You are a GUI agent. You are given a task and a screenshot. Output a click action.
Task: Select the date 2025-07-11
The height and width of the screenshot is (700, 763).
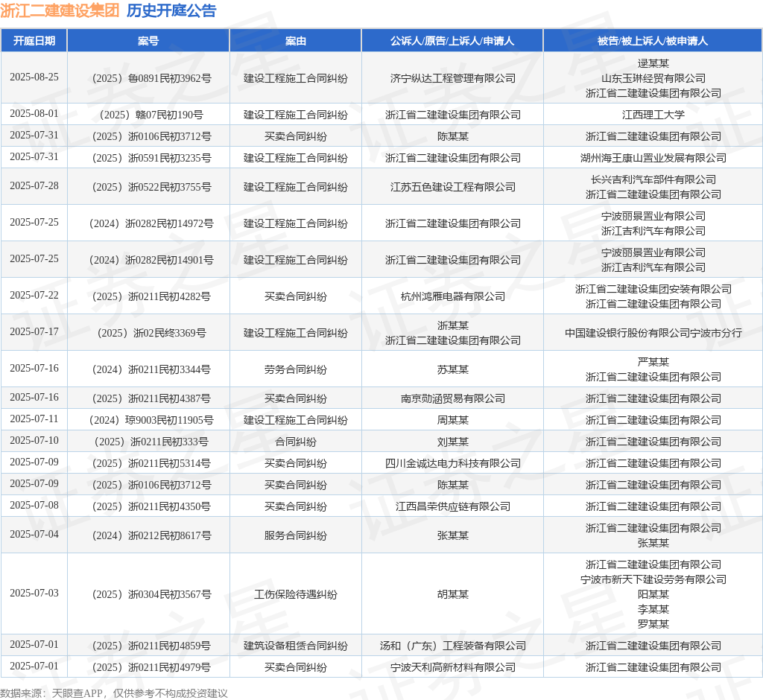[x=34, y=419]
